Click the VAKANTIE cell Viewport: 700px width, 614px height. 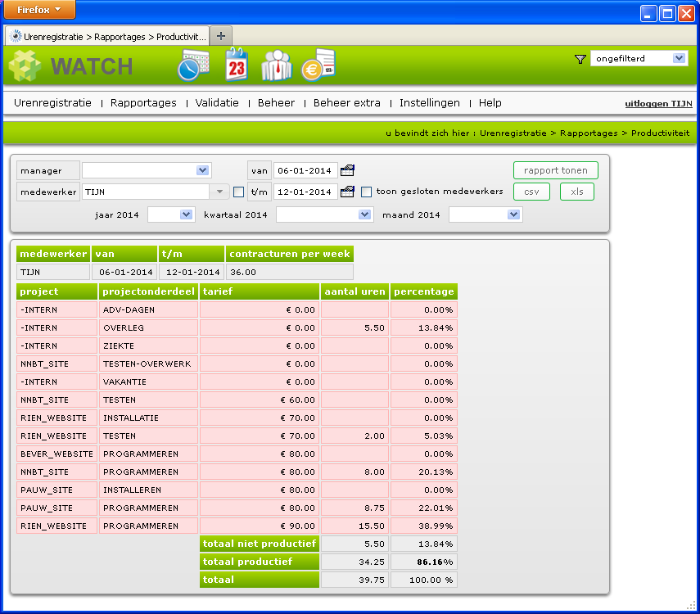click(148, 381)
